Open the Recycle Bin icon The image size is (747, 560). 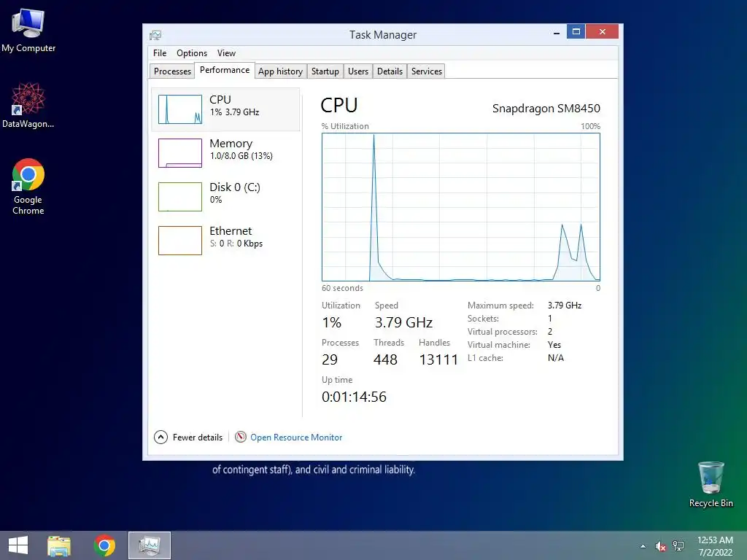[711, 484]
